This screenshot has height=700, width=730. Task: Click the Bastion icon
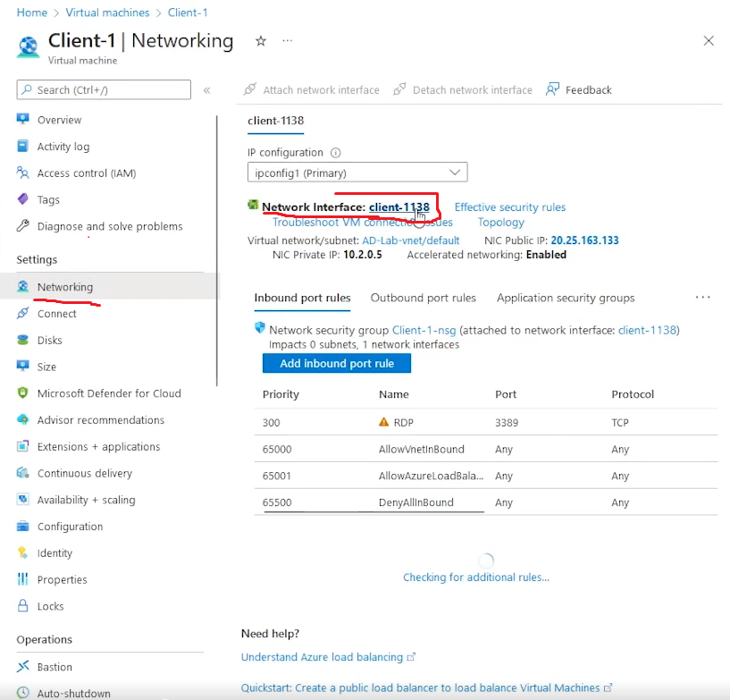[23, 666]
